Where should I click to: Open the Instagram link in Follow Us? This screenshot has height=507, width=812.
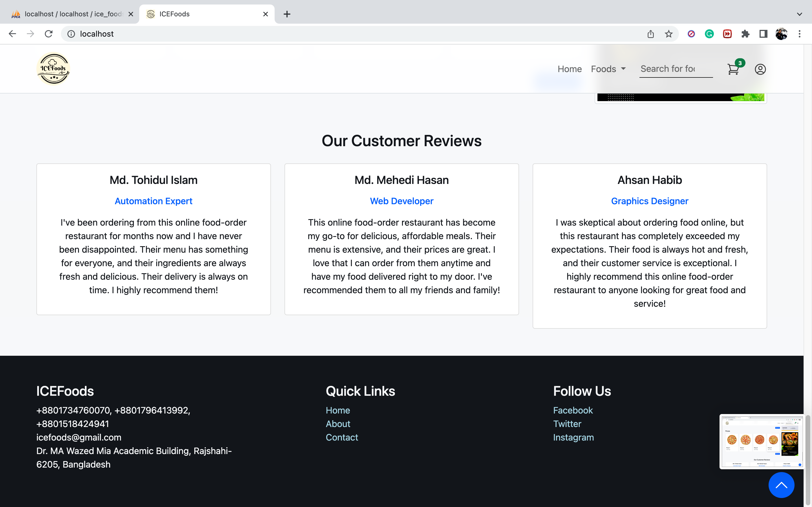pos(573,437)
